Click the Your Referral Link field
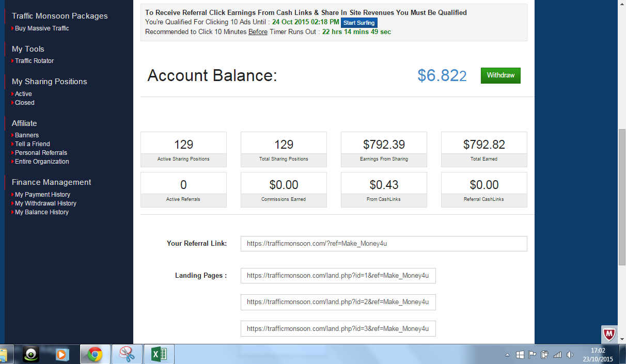 coord(384,244)
